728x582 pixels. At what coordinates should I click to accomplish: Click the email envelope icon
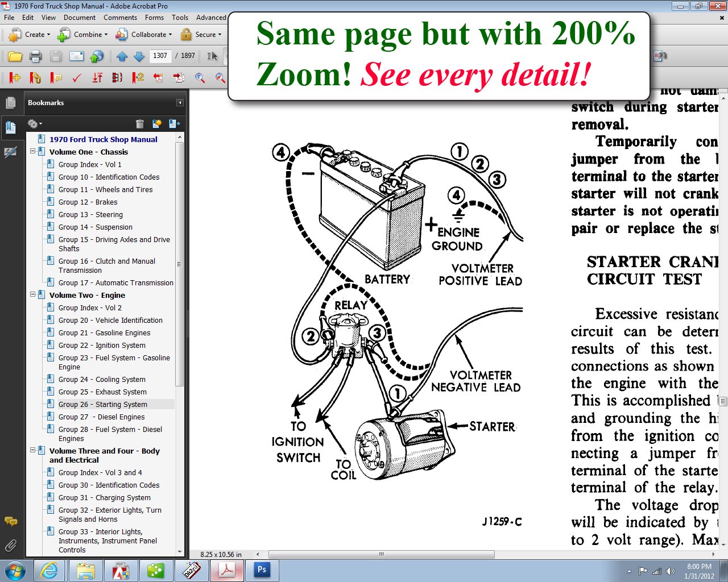(76, 56)
